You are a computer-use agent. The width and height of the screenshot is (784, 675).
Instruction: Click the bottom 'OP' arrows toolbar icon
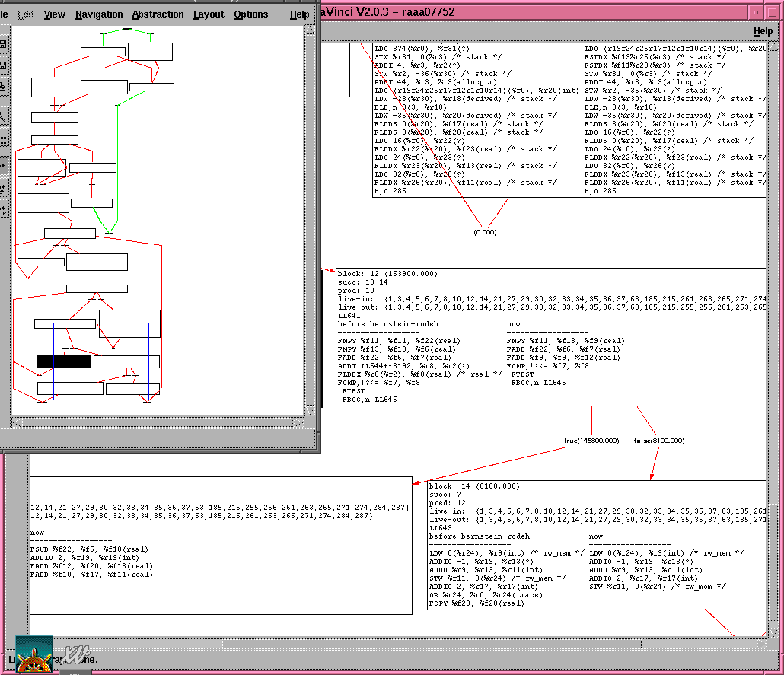3,211
